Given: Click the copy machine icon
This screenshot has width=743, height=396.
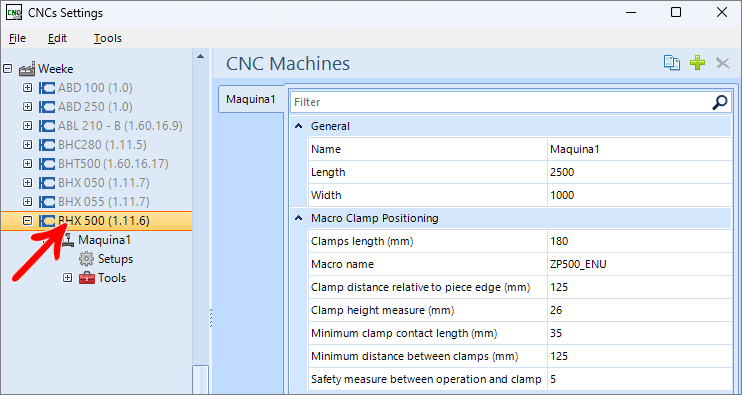Looking at the screenshot, I should coord(671,63).
